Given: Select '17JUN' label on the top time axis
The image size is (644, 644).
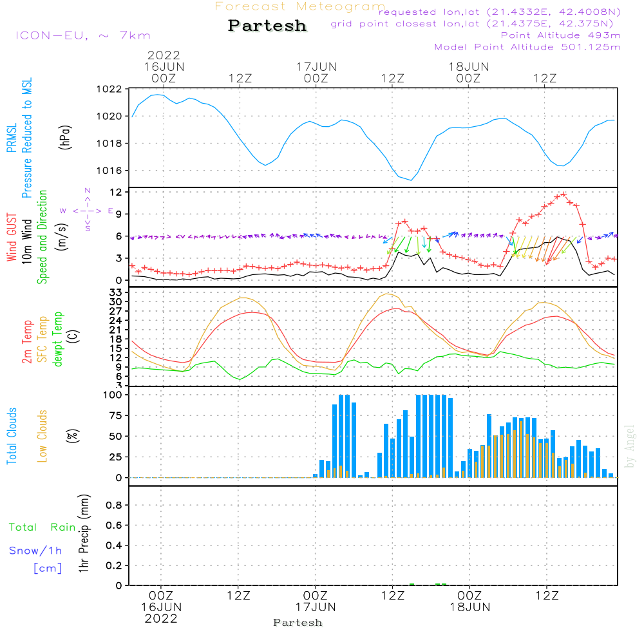Looking at the screenshot, I should pyautogui.click(x=316, y=66).
